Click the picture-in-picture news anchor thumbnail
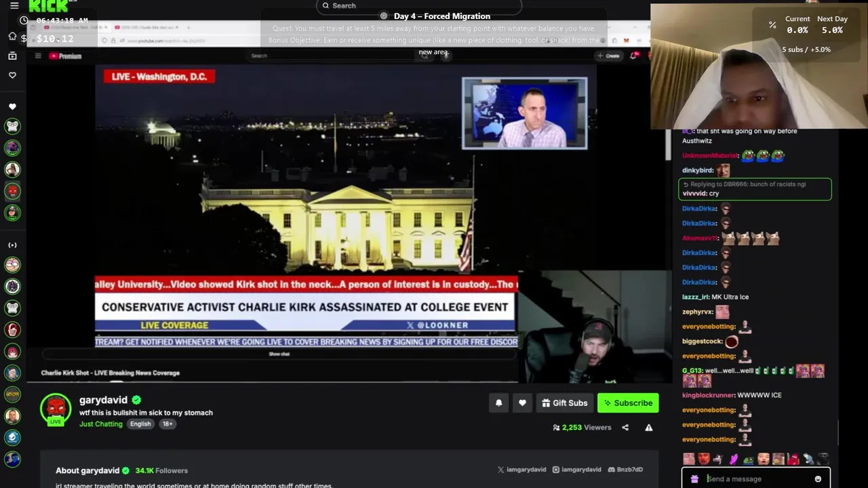This screenshot has height=488, width=868. (x=524, y=113)
